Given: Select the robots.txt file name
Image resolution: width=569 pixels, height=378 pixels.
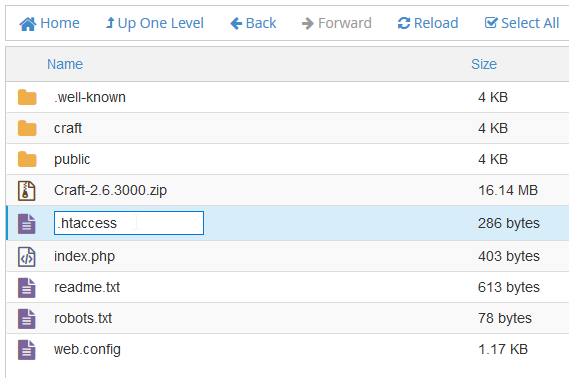Looking at the screenshot, I should tap(83, 319).
